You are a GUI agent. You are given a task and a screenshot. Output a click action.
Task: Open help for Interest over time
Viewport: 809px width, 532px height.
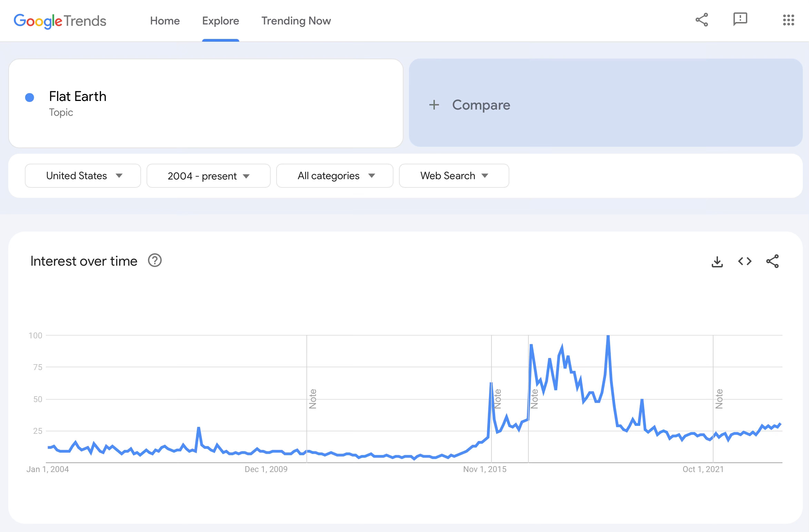pyautogui.click(x=155, y=260)
